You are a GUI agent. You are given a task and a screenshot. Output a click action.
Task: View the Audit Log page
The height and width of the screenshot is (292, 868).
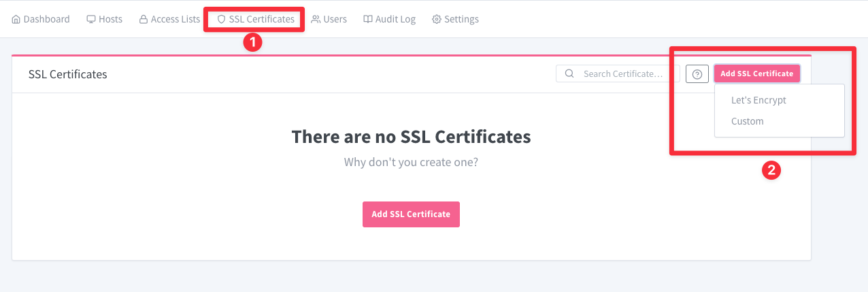coord(395,19)
